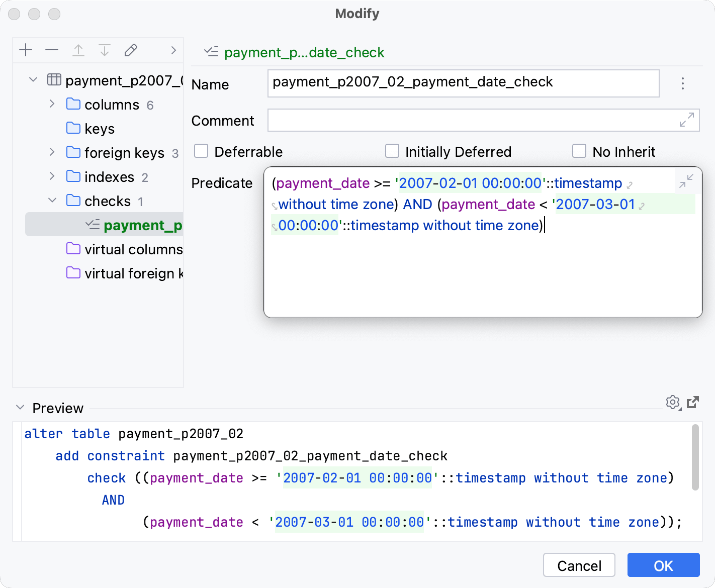Expand the Comment field
Image resolution: width=715 pixels, height=588 pixels.
point(686,120)
